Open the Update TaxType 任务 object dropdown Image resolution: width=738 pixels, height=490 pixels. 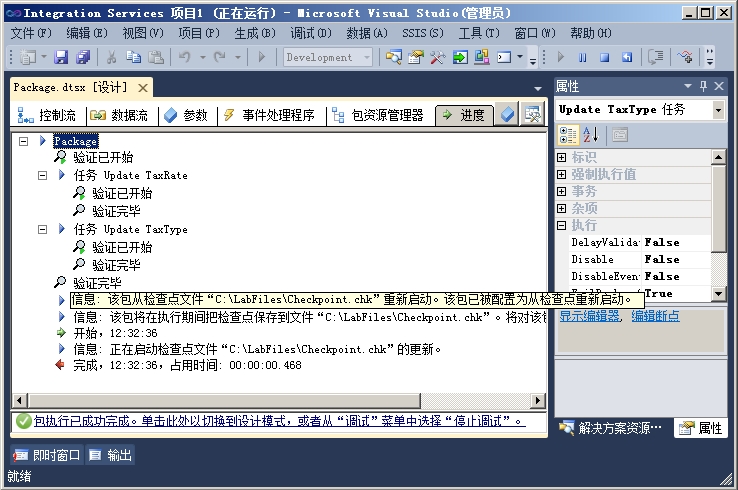pyautogui.click(x=718, y=110)
